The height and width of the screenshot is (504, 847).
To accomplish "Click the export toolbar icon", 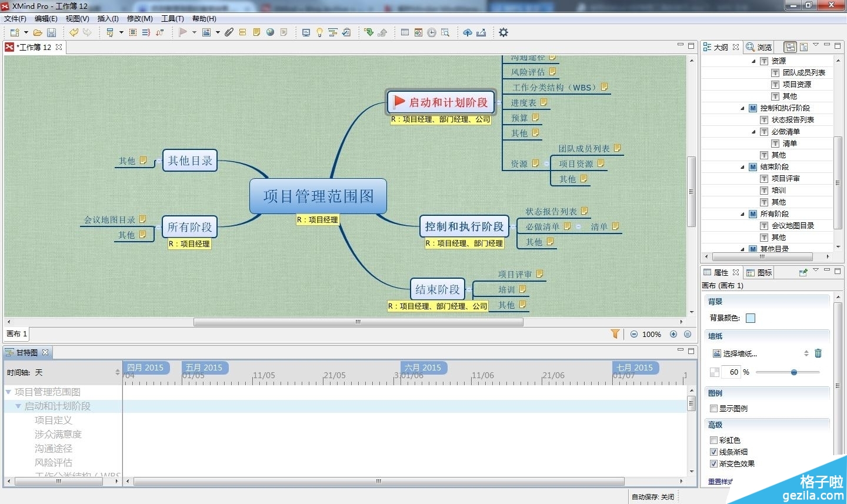I will tap(481, 32).
